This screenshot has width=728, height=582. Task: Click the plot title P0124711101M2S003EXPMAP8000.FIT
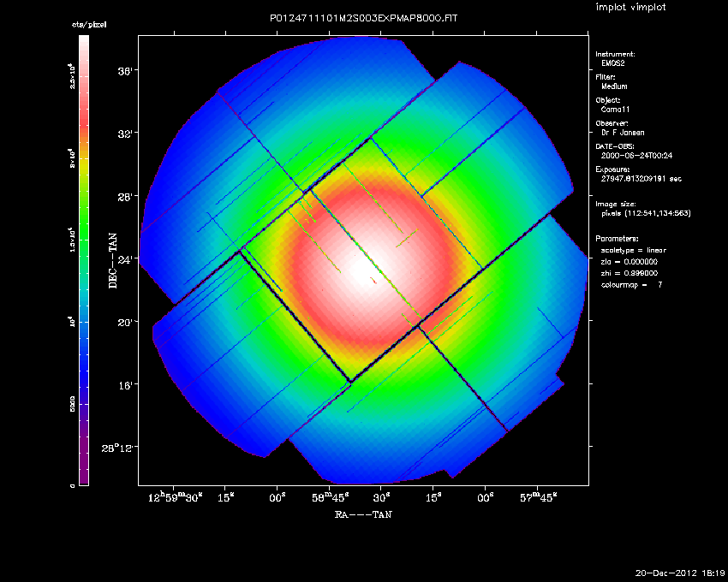[x=363, y=18]
